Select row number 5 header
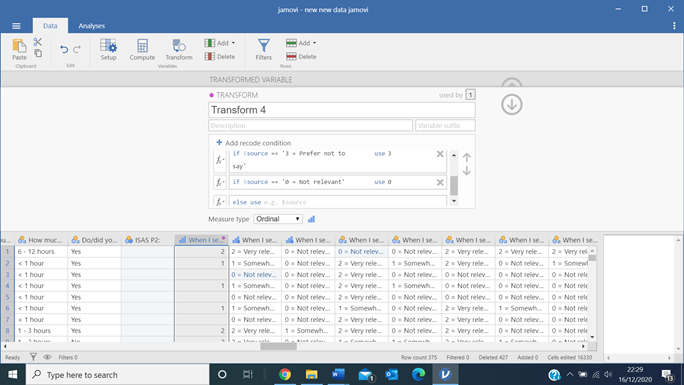 tap(7, 297)
